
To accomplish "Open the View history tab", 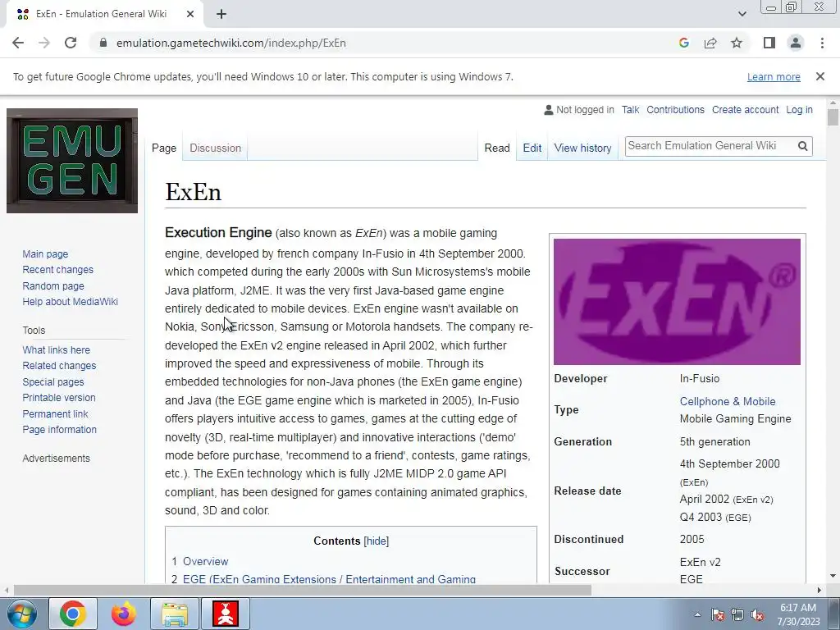I will (583, 148).
